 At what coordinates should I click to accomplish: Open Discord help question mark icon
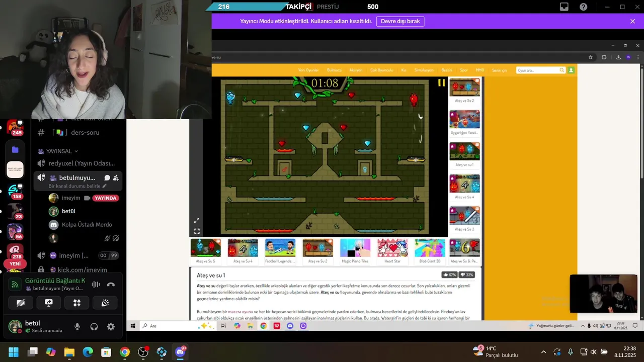click(583, 7)
